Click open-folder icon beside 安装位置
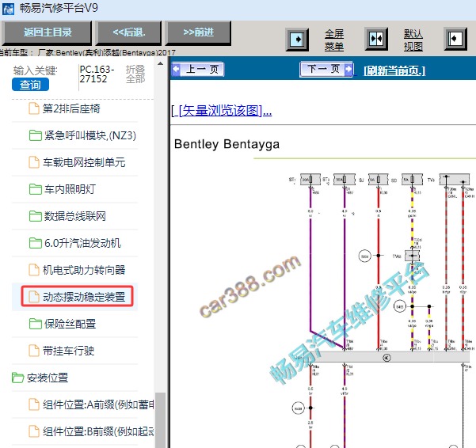Image resolution: width=476 pixels, height=448 pixels. point(18,378)
